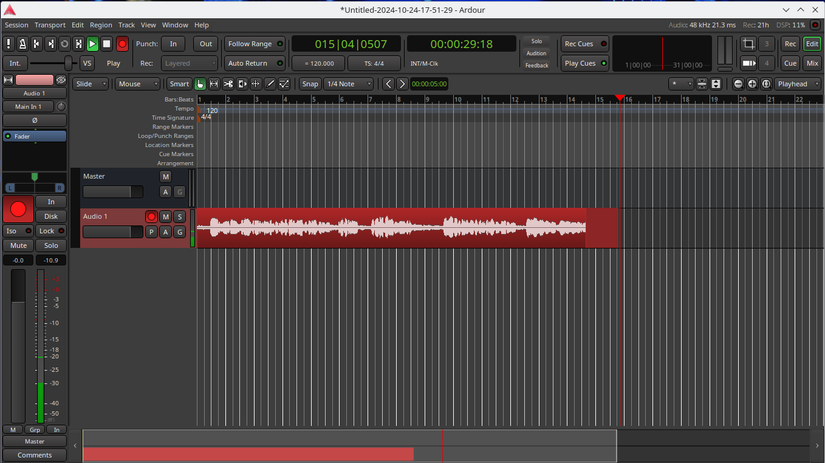Click nudge forward arrow
This screenshot has height=463, width=825.
[402, 84]
